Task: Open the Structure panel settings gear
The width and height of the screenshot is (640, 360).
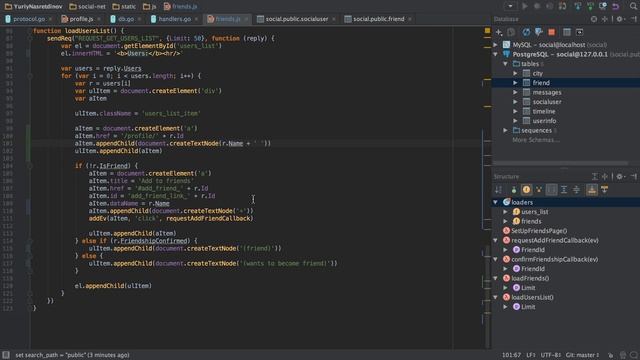Action: pyautogui.click(x=620, y=176)
